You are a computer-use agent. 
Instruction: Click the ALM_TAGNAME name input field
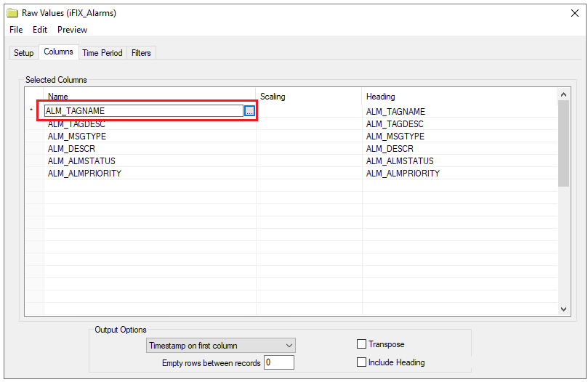(x=144, y=111)
